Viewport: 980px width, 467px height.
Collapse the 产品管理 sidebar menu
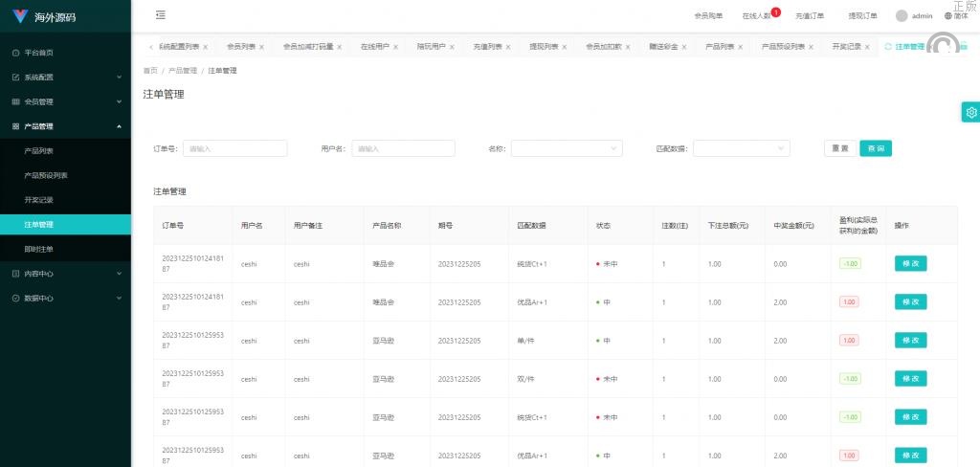coord(65,126)
